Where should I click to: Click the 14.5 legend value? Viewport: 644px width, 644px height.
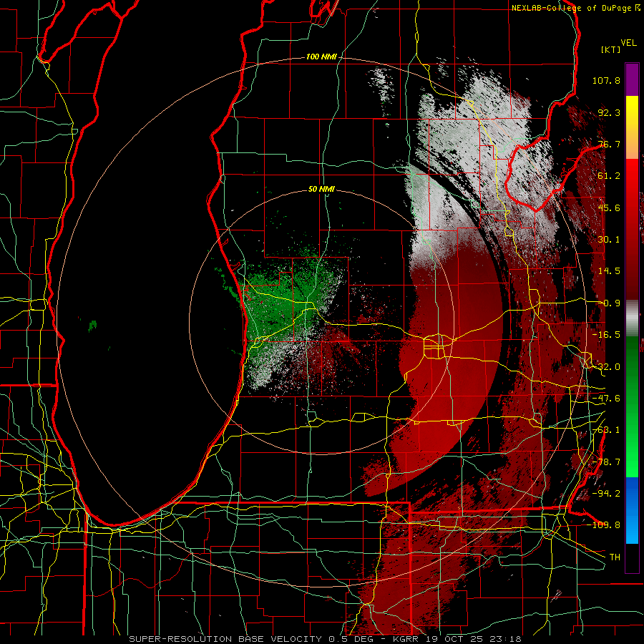tap(609, 271)
